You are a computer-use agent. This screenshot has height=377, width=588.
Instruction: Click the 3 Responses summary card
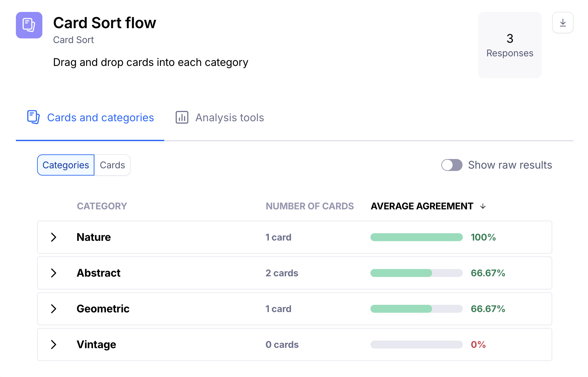tap(510, 45)
